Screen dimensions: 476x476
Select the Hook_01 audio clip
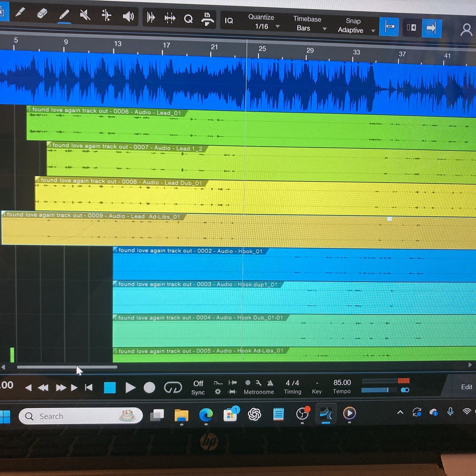294,264
